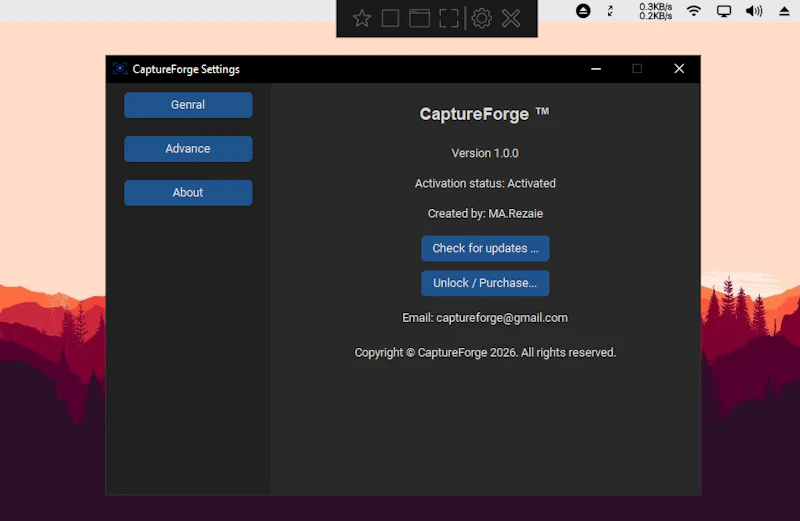Click the eject triangle icon at tray end

click(784, 11)
